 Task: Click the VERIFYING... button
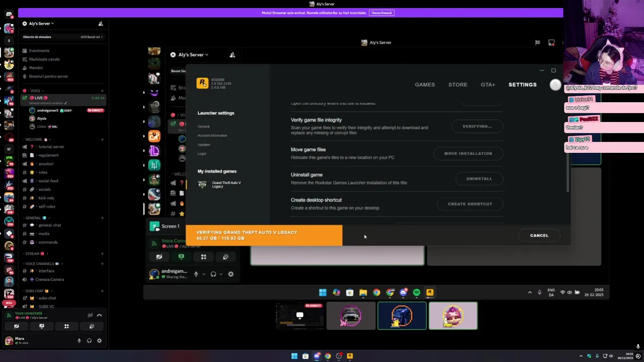477,126
